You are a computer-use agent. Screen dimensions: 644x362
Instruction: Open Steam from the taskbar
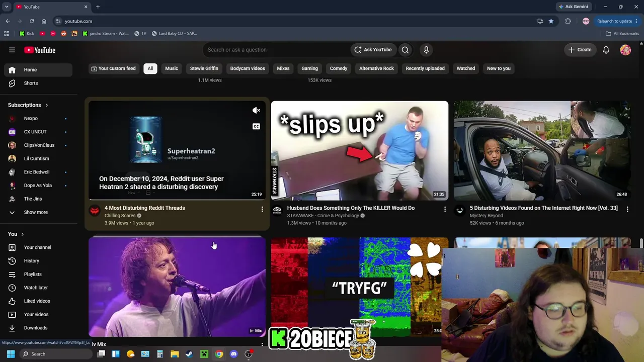[189, 354]
